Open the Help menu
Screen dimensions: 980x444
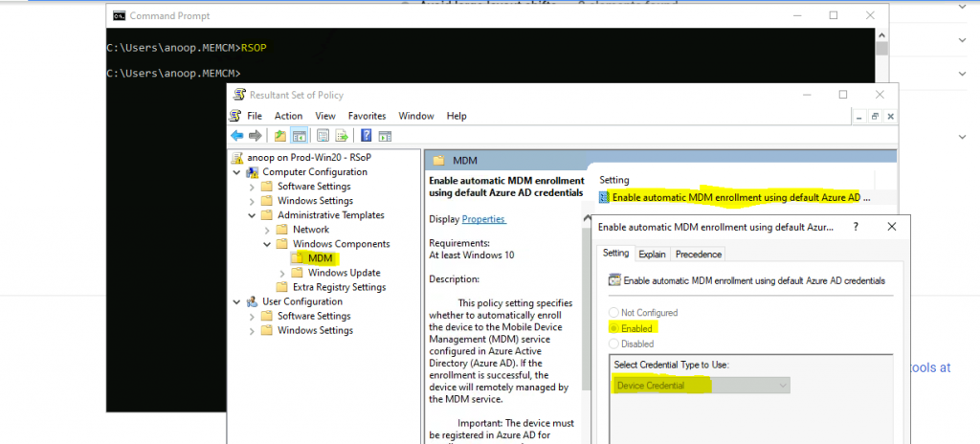(x=457, y=116)
